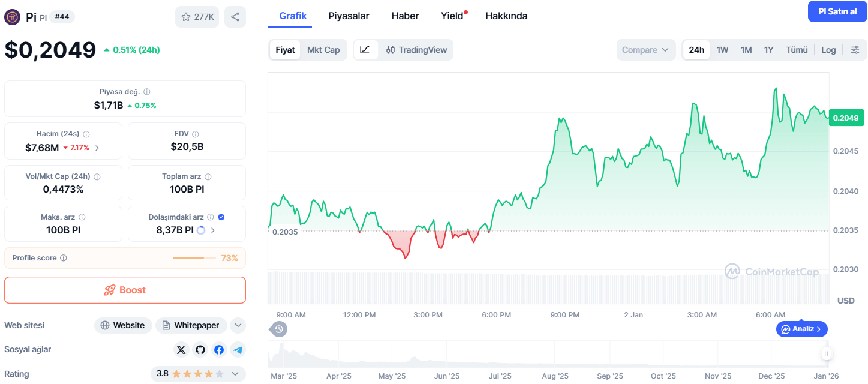Viewport: 868px width, 384px height.
Task: Click the date range navigator strip
Action: [549, 354]
